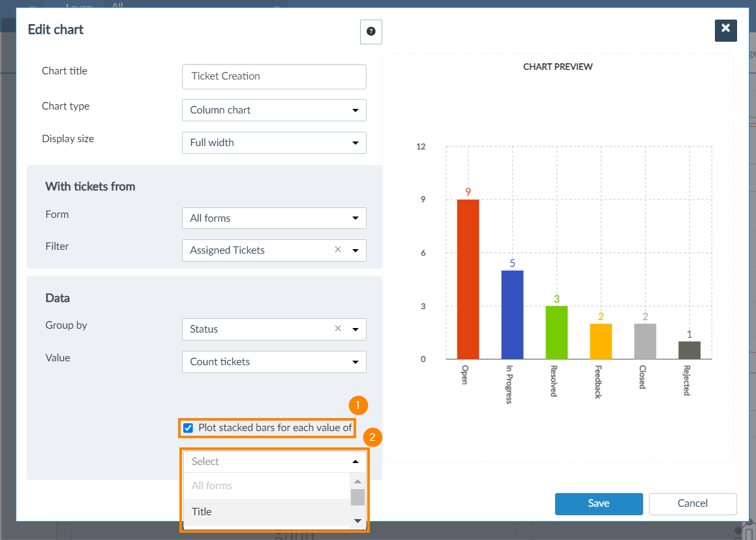Viewport: 756px width, 540px height.
Task: Click the help question mark icon
Action: [370, 31]
